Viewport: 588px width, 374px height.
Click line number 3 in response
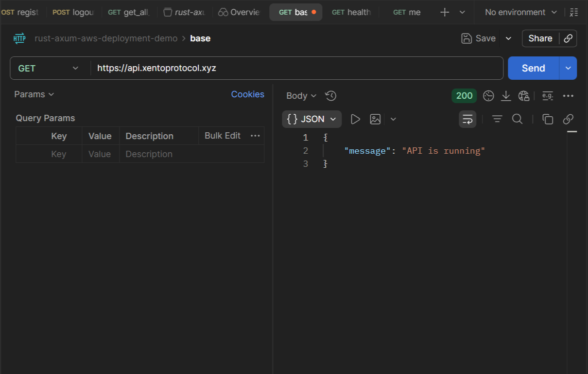[305, 164]
